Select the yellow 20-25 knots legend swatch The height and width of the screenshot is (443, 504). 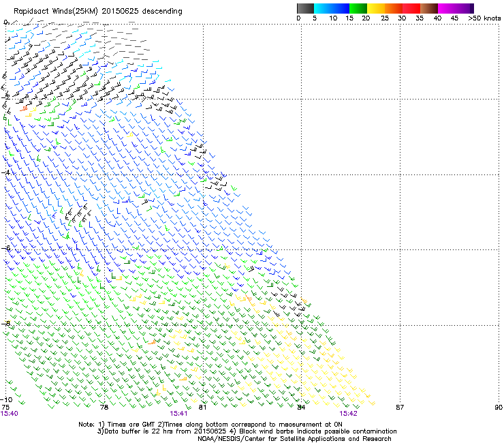pos(376,8)
